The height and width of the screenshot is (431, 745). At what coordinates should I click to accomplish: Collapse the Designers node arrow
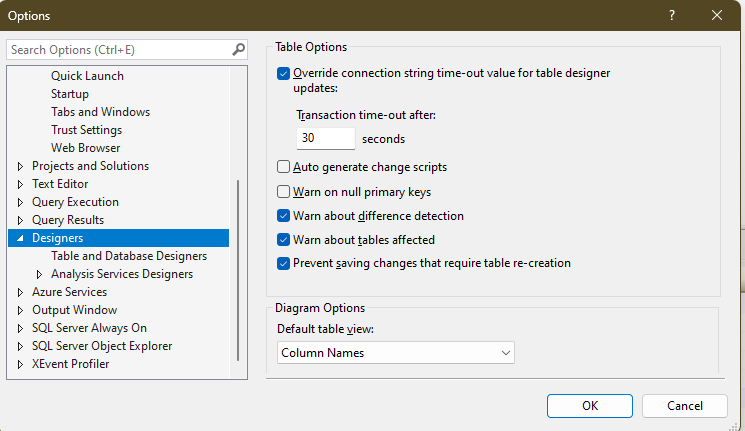point(20,238)
